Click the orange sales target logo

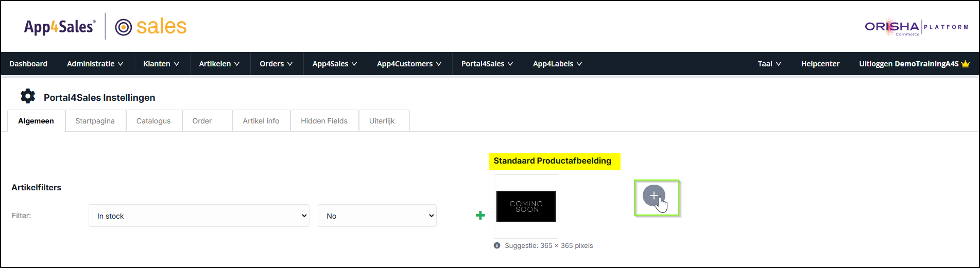(x=151, y=27)
